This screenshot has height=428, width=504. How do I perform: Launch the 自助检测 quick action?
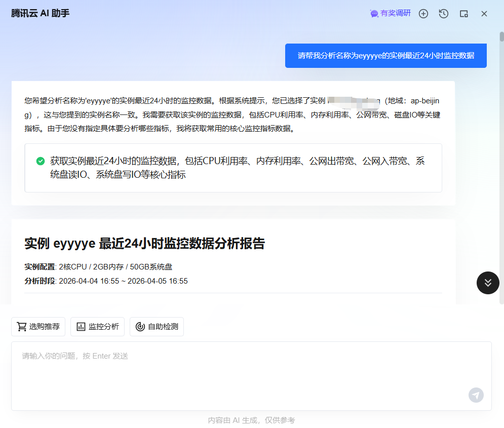coord(157,327)
